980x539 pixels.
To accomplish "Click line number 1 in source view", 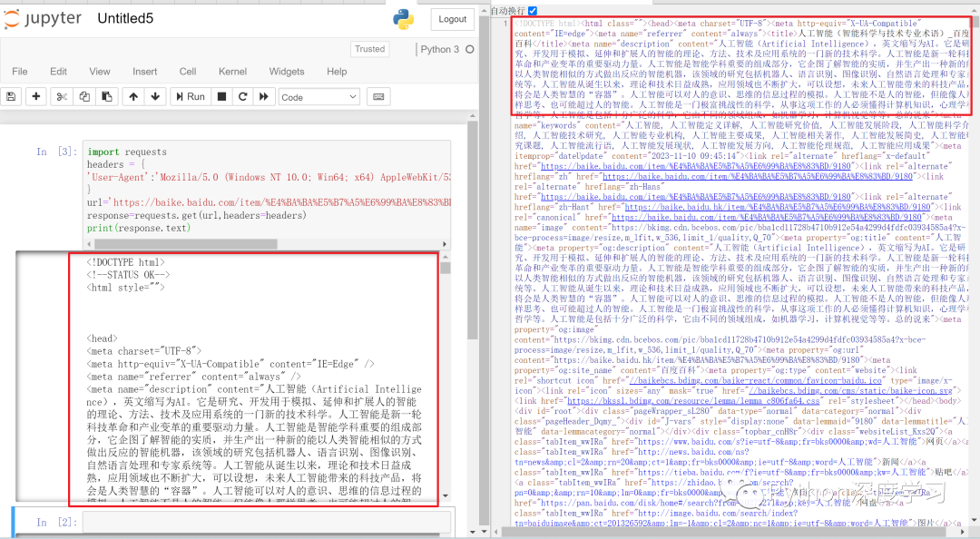I will click(x=505, y=24).
